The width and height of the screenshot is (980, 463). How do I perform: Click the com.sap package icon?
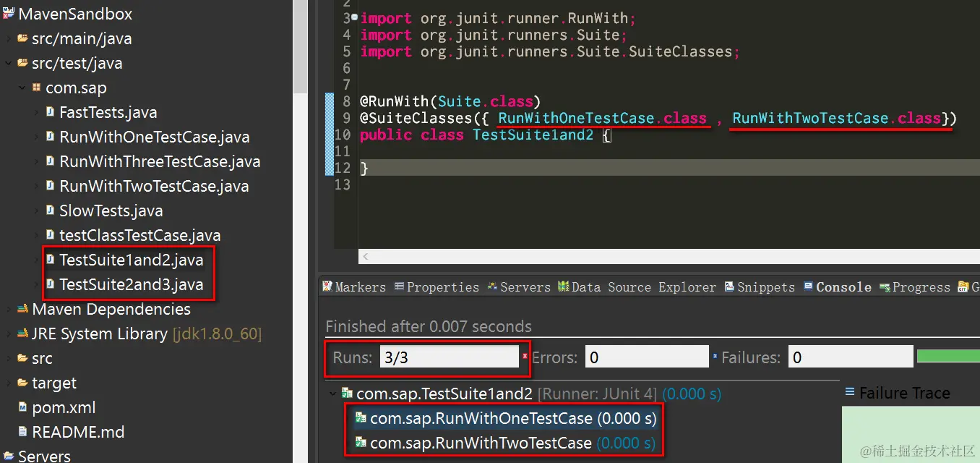coord(36,88)
